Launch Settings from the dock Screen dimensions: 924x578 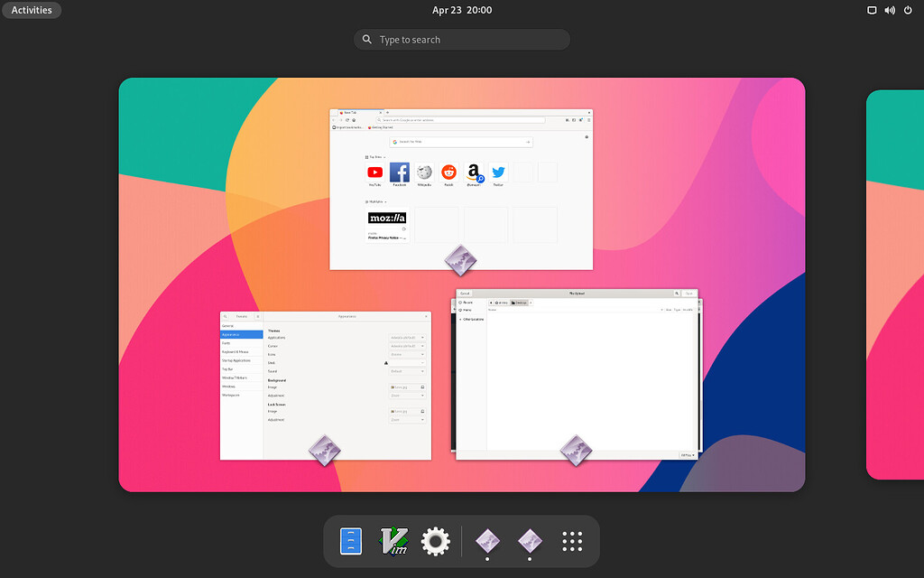pyautogui.click(x=436, y=541)
